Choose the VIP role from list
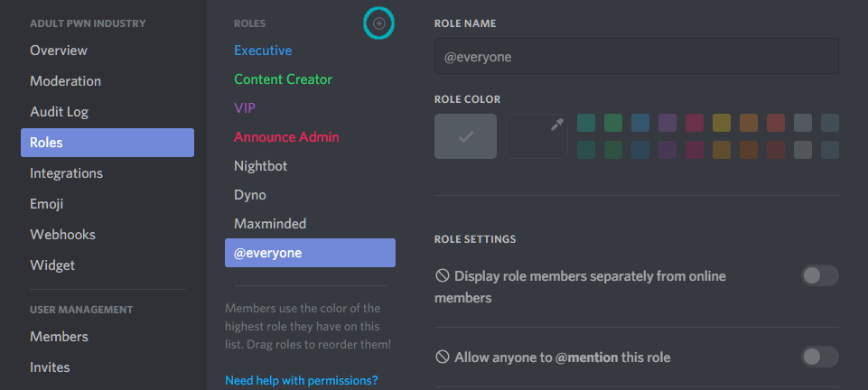 coord(245,108)
